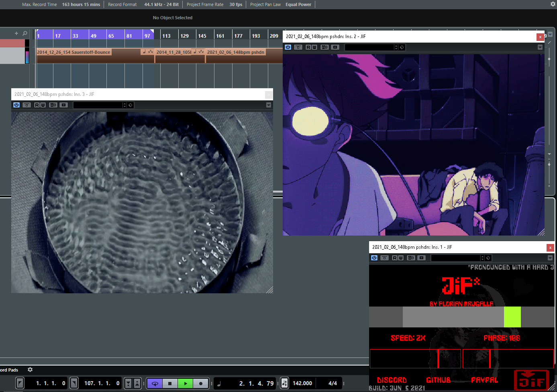Click the punch-out button in the transport
The height and width of the screenshot is (392, 557).
137,383
